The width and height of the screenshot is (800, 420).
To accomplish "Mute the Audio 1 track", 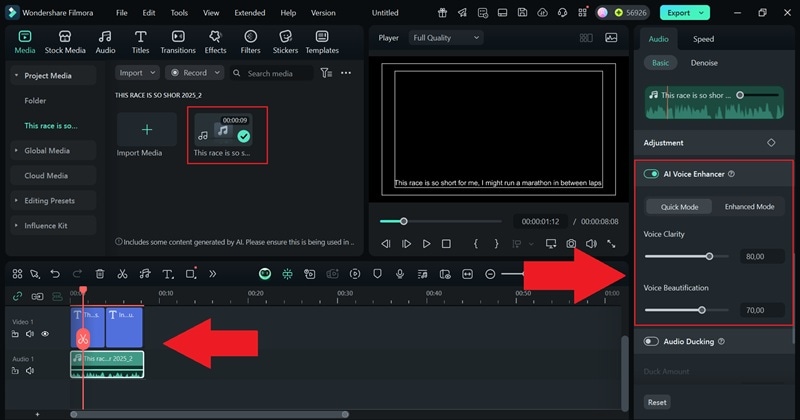I will pyautogui.click(x=30, y=371).
